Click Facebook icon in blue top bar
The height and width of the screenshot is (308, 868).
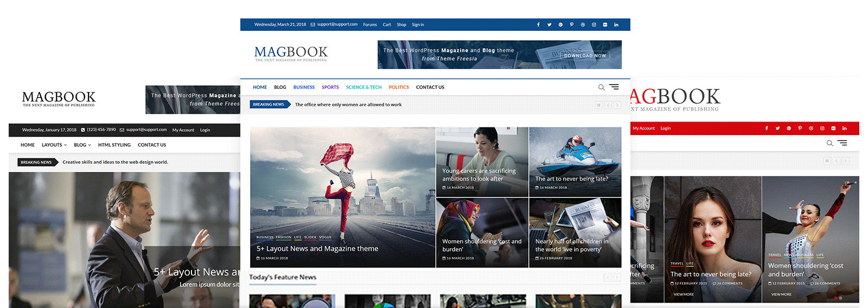[x=538, y=24]
